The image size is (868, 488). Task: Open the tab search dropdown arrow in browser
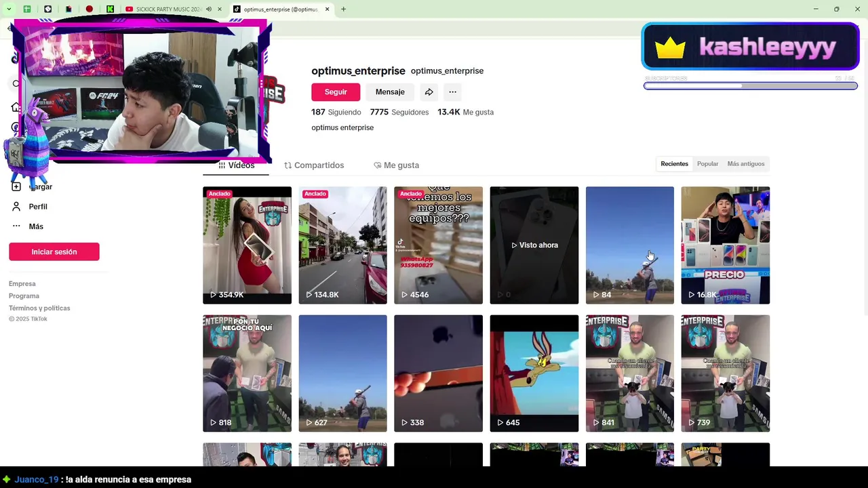tap(9, 9)
